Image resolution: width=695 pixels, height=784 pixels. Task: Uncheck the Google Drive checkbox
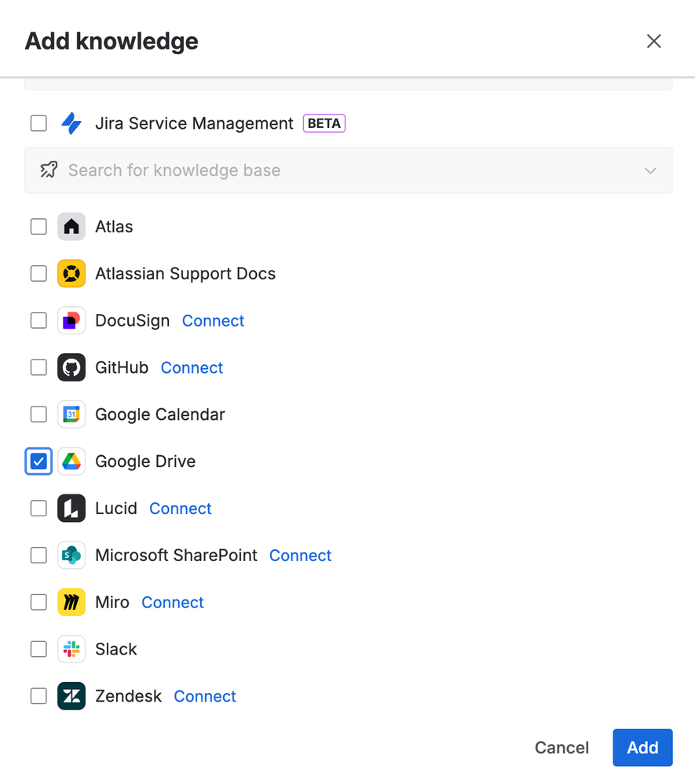point(38,461)
